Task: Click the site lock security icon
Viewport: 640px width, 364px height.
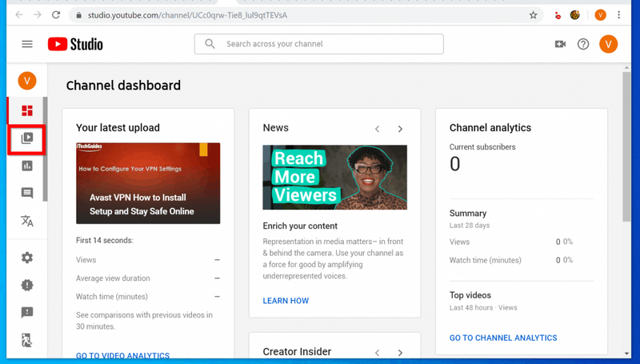Action: pos(78,15)
